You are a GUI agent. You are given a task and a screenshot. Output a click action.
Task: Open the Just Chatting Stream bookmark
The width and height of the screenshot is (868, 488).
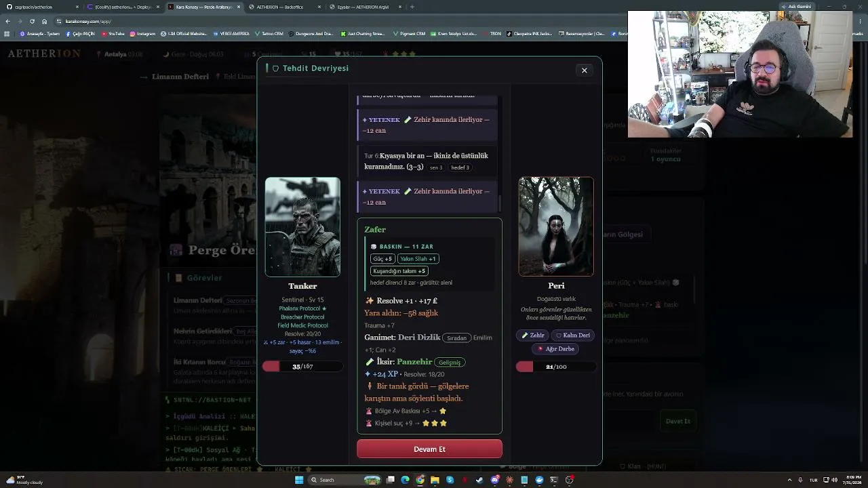pos(363,33)
